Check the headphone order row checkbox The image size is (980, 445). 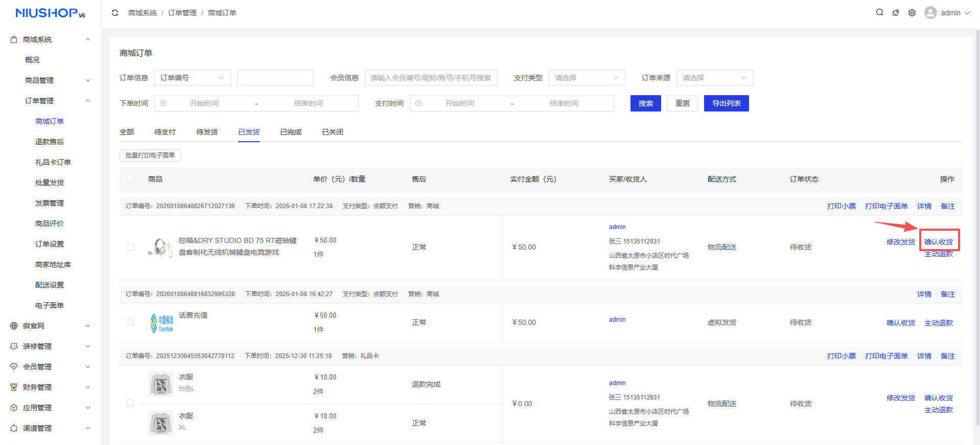click(x=130, y=247)
